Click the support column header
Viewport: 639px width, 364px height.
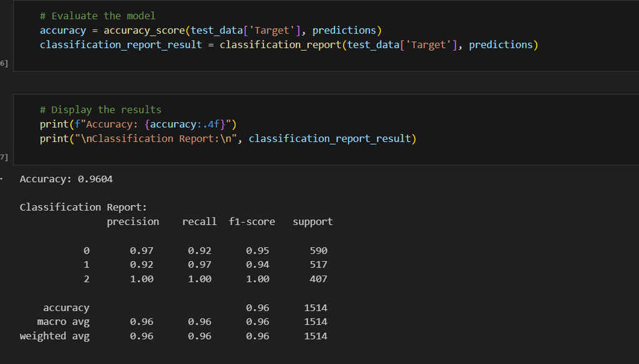(x=313, y=222)
